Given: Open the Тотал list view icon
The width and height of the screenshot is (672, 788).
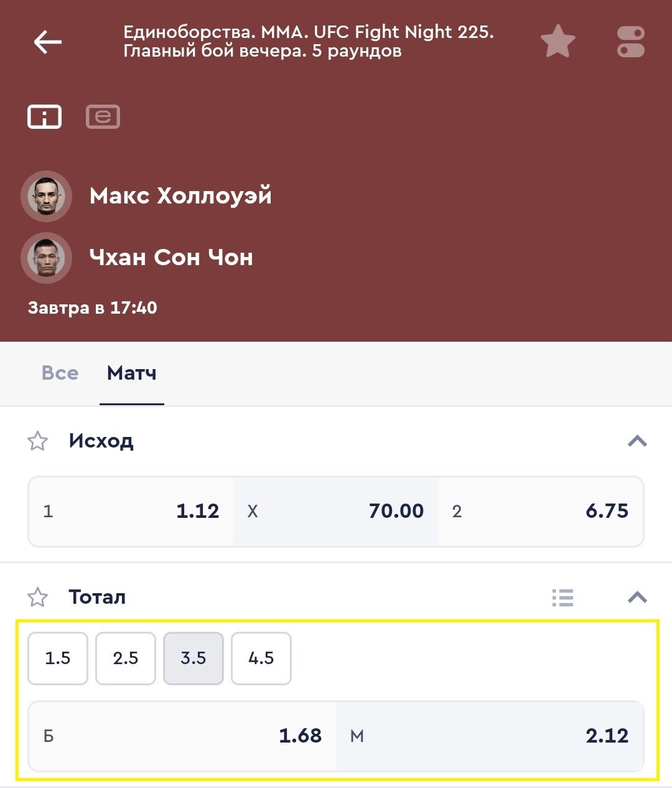Looking at the screenshot, I should (x=562, y=598).
